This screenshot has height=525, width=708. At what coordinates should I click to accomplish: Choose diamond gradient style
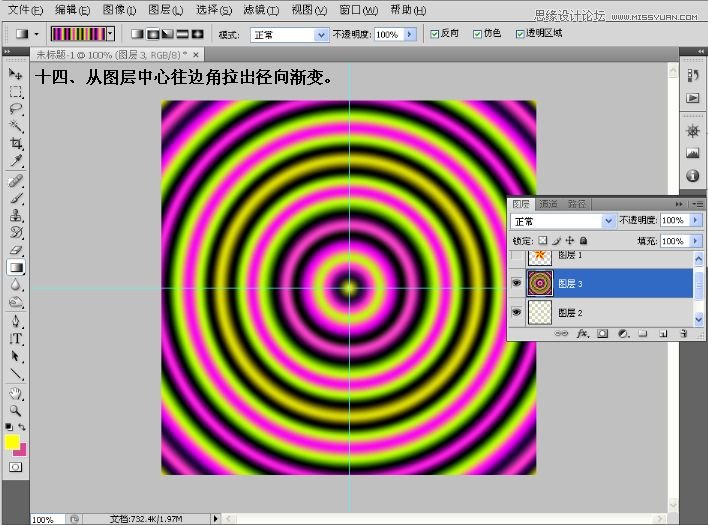coord(197,34)
